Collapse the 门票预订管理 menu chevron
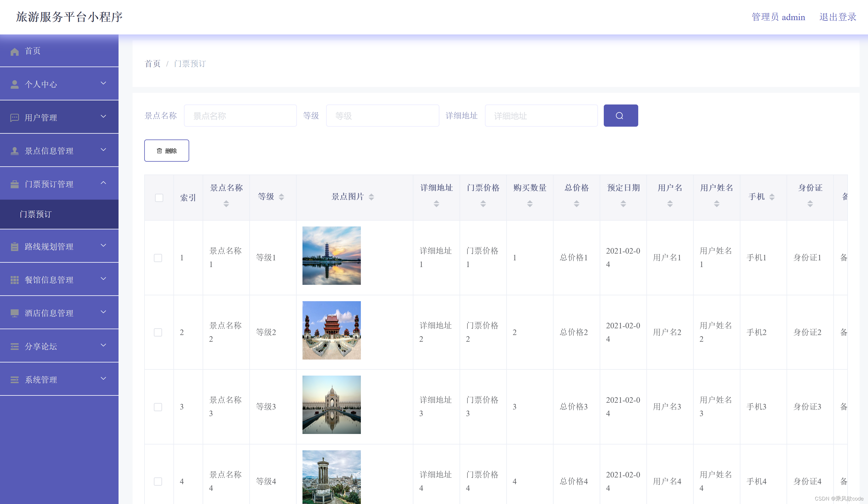The width and height of the screenshot is (868, 504). [103, 183]
